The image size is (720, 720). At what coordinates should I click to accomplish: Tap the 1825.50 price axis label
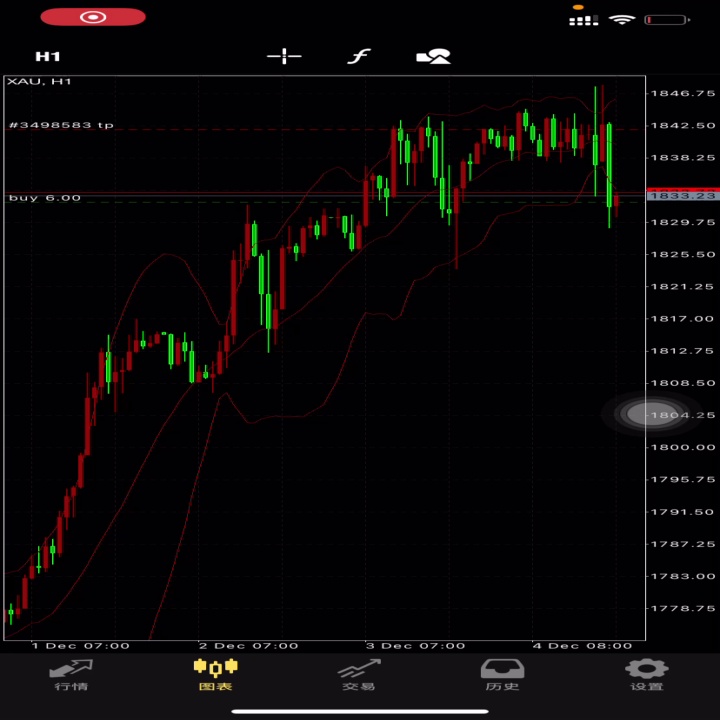coord(683,254)
